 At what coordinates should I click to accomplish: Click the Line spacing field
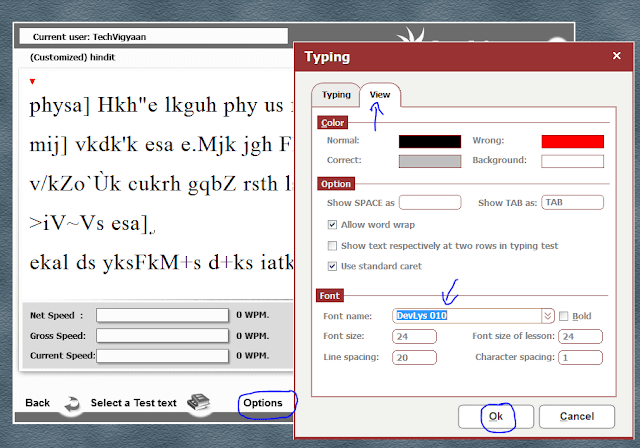pyautogui.click(x=414, y=357)
